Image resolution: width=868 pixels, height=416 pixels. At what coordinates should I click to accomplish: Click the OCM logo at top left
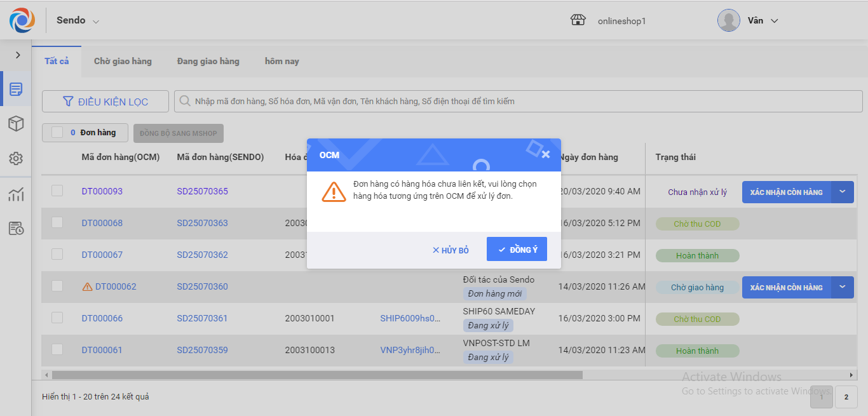coord(22,20)
